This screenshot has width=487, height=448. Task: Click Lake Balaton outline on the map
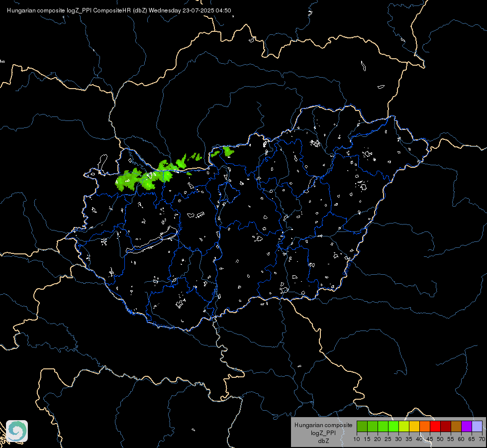click(x=152, y=241)
